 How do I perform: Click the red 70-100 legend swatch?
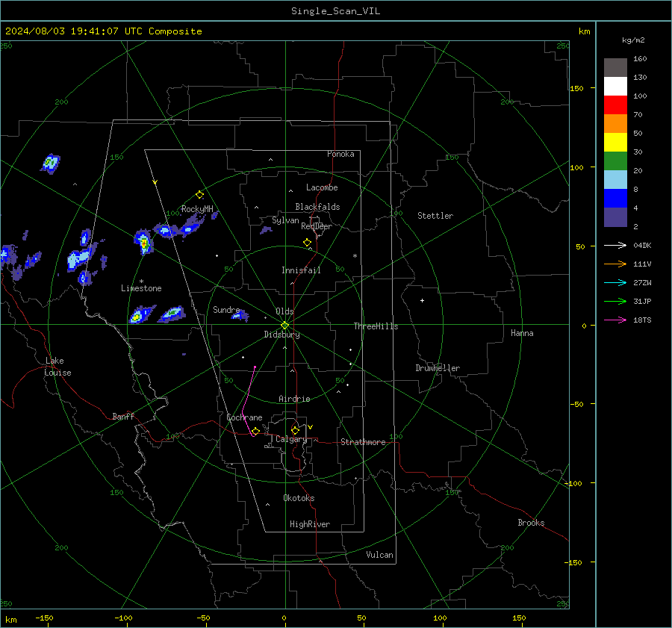point(615,105)
